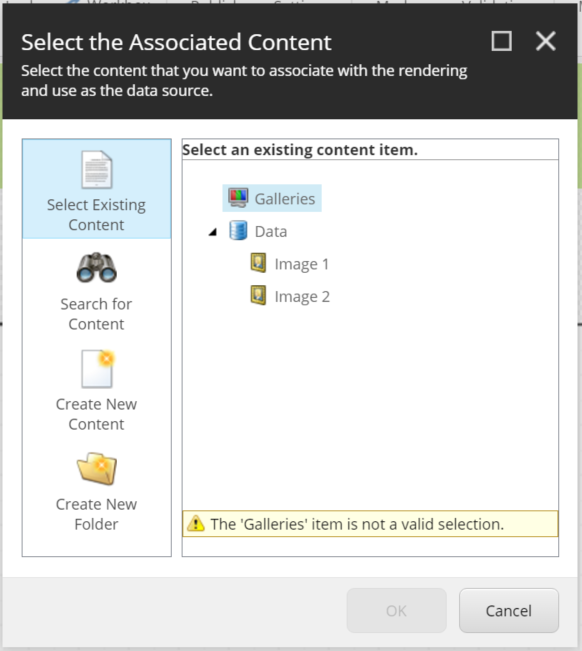Collapse the Data tree node
Viewport: 582px width, 651px height.
213,232
